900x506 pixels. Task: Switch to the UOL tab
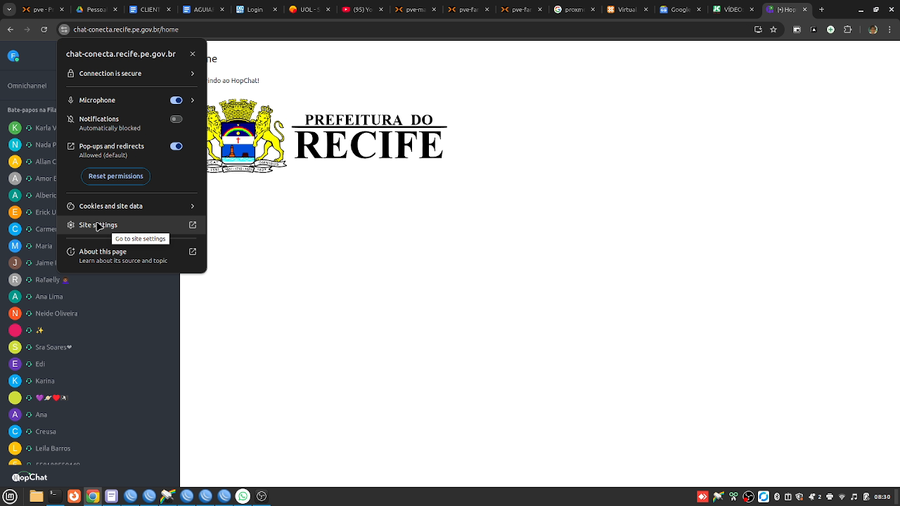[310, 9]
